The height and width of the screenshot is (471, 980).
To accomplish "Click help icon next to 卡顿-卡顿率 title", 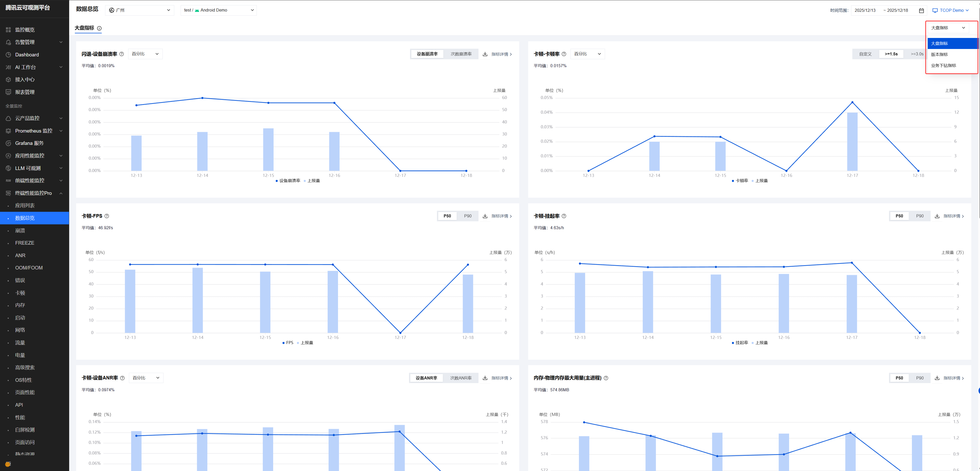I will [x=564, y=54].
